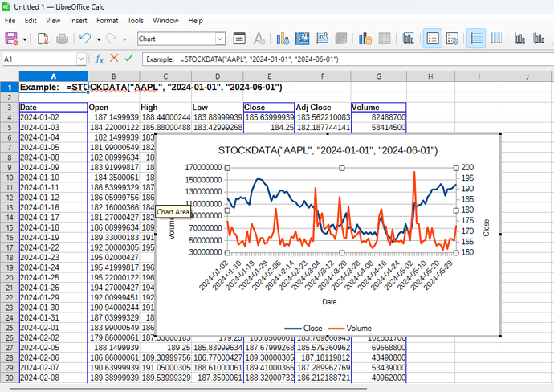Image resolution: width=554 pixels, height=392 pixels.
Task: Click the High header cell
Action: [x=165, y=108]
